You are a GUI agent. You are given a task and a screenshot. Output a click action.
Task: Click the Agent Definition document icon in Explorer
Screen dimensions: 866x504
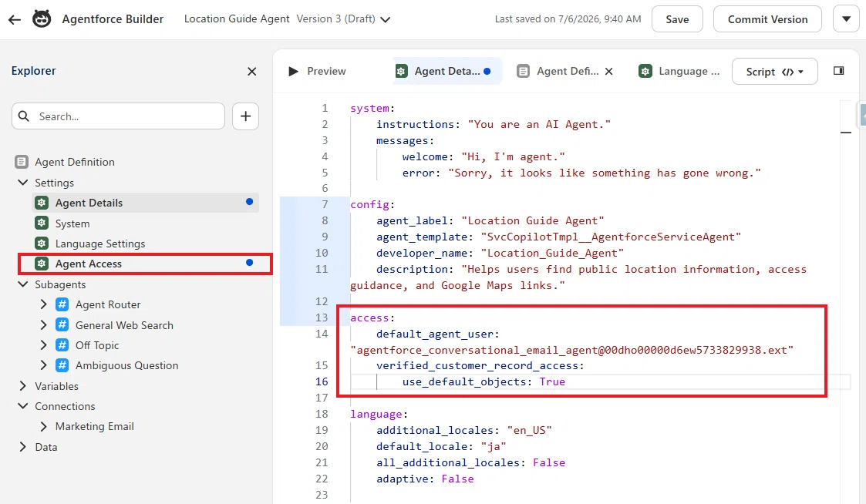coord(22,162)
